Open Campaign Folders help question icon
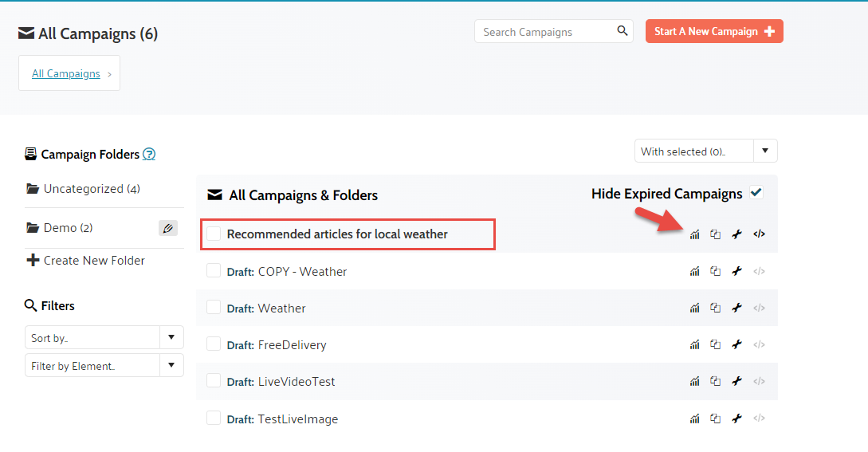The width and height of the screenshot is (868, 452). pyautogui.click(x=149, y=155)
